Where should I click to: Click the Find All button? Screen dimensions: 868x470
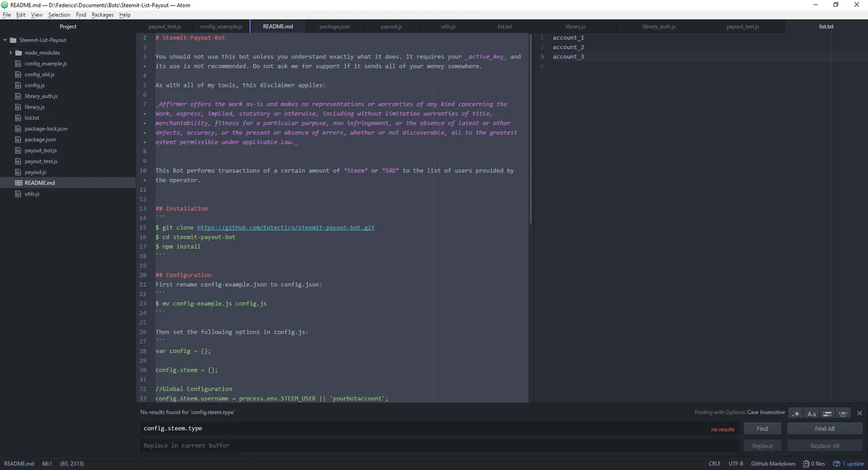(825, 429)
